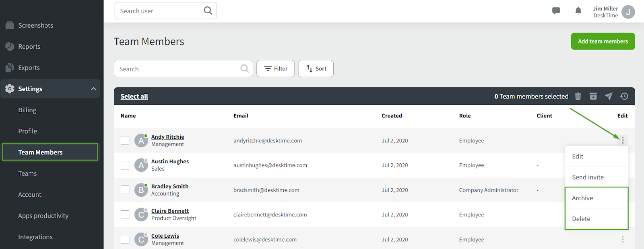Click the Select all link
Screen dimensions: 644x249
coord(134,97)
